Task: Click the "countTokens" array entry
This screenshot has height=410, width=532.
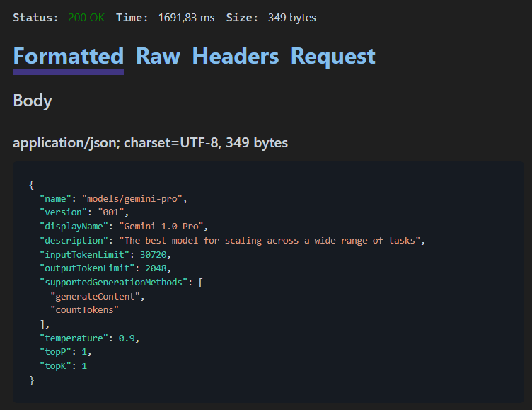Action: tap(85, 310)
